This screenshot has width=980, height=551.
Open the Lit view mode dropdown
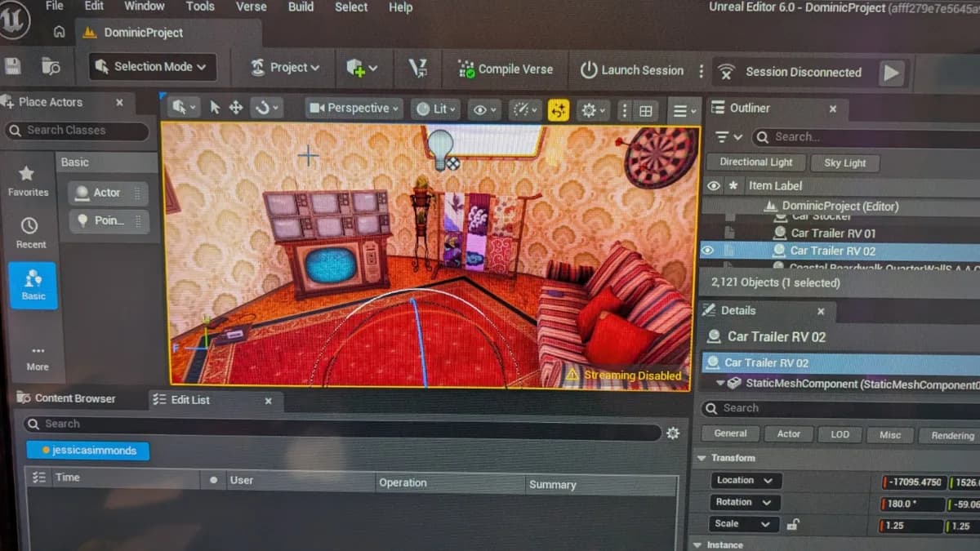[436, 109]
